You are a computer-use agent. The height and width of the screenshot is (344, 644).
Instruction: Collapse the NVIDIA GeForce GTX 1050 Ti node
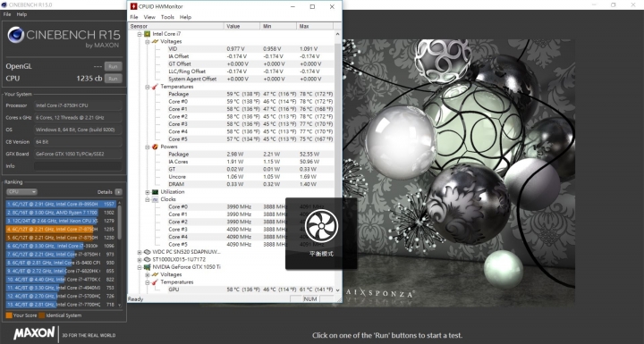coord(140,267)
